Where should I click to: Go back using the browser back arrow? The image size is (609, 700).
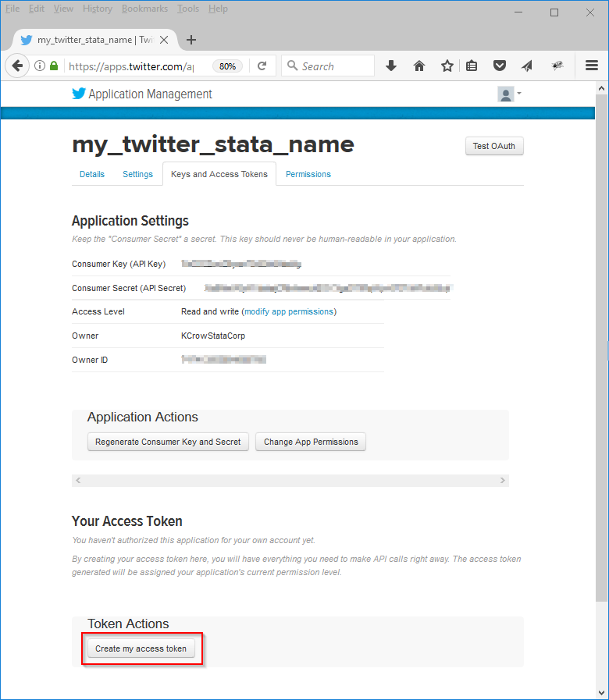(17, 66)
